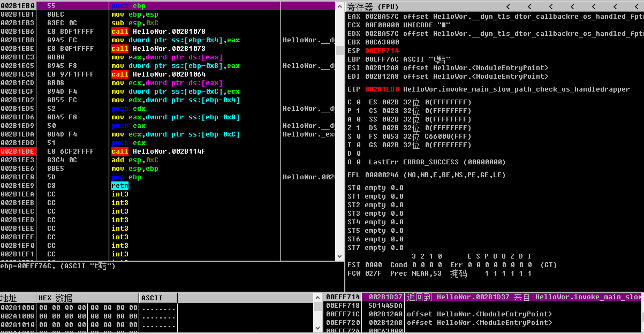This screenshot has width=644, height=334.
Task: Select the S sign flag value
Action: click(x=358, y=136)
